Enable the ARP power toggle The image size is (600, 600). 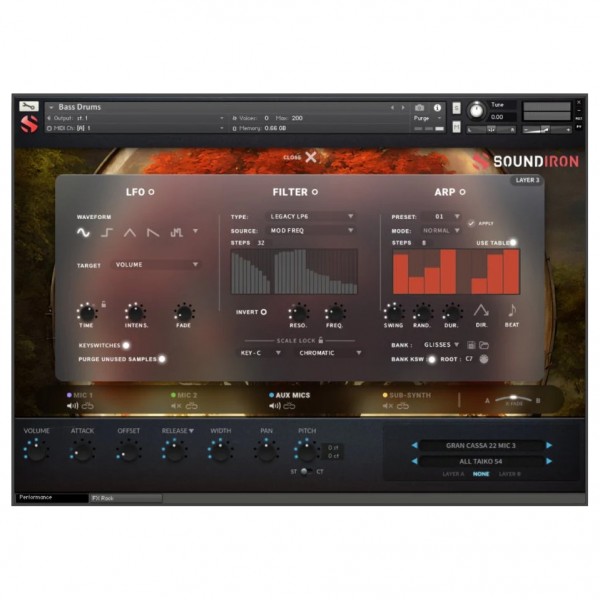click(463, 192)
